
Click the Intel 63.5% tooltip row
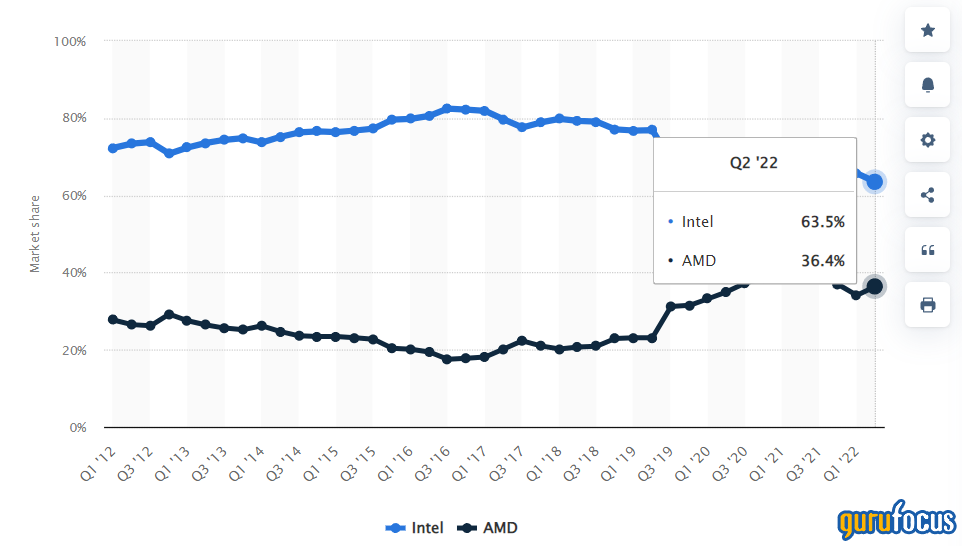pyautogui.click(x=754, y=222)
